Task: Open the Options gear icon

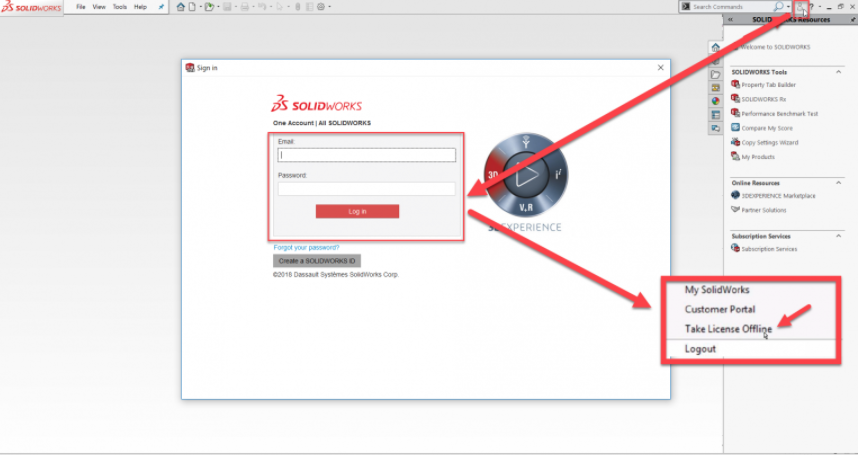Action: click(321, 7)
